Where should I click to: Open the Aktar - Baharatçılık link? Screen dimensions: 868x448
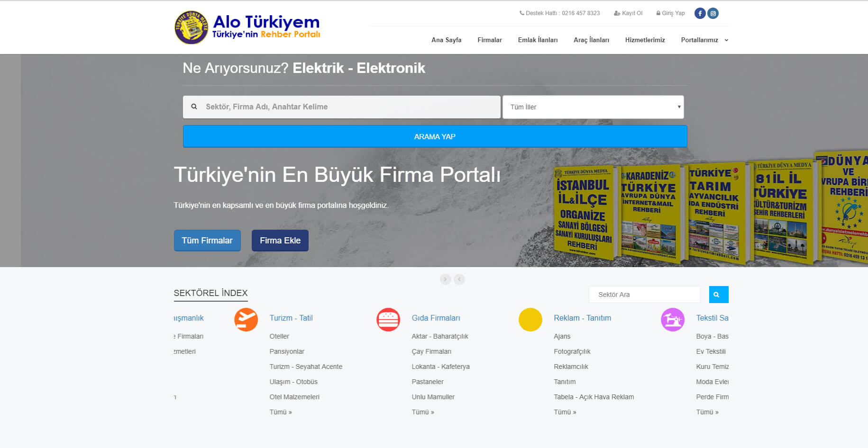pos(440,336)
